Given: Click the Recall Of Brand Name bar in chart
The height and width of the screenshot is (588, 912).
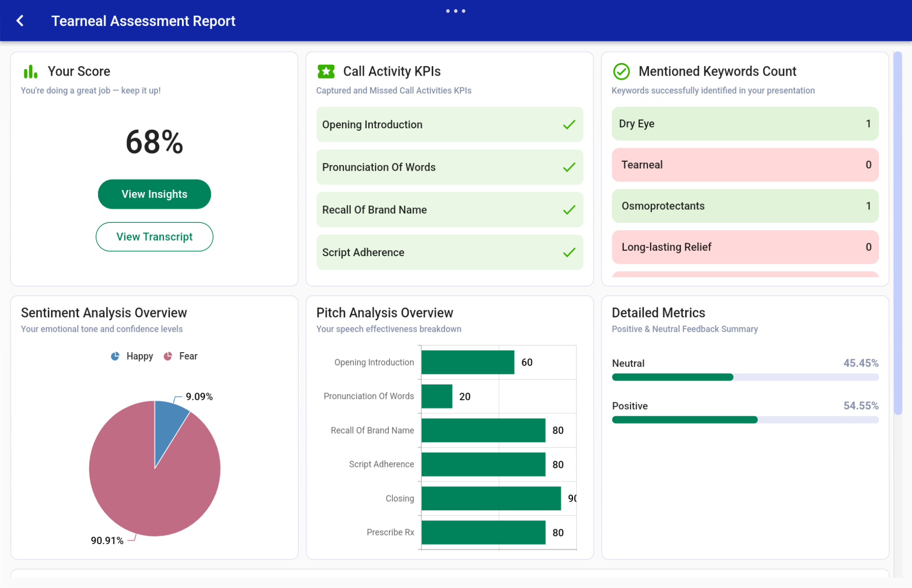Looking at the screenshot, I should 483,430.
